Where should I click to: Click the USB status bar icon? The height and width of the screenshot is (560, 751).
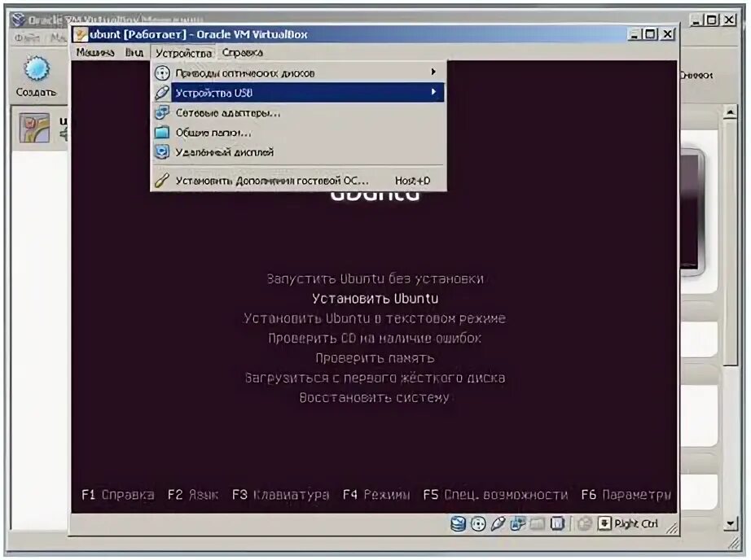498,524
